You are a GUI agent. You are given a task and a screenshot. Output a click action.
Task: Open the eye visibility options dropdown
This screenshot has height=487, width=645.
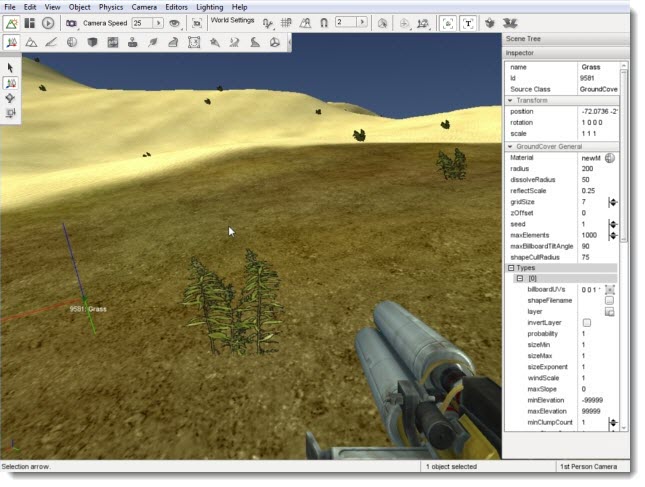tap(175, 24)
